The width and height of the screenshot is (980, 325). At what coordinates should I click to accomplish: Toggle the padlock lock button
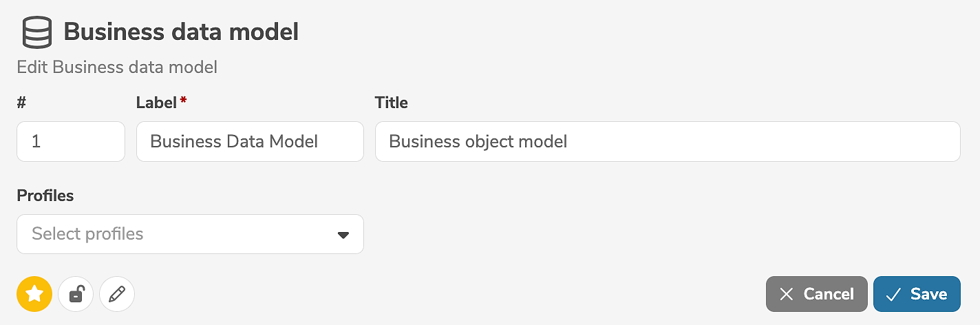76,295
